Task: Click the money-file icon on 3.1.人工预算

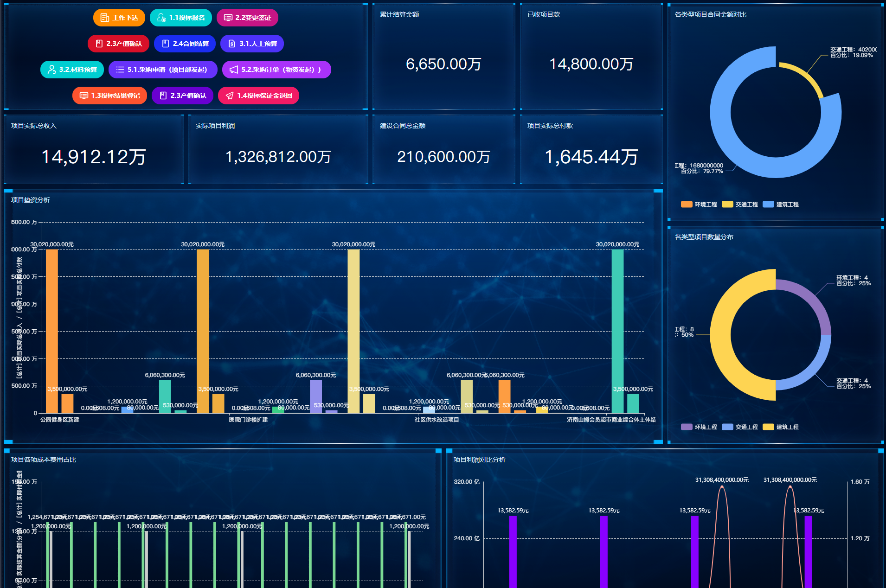Action: (x=232, y=44)
